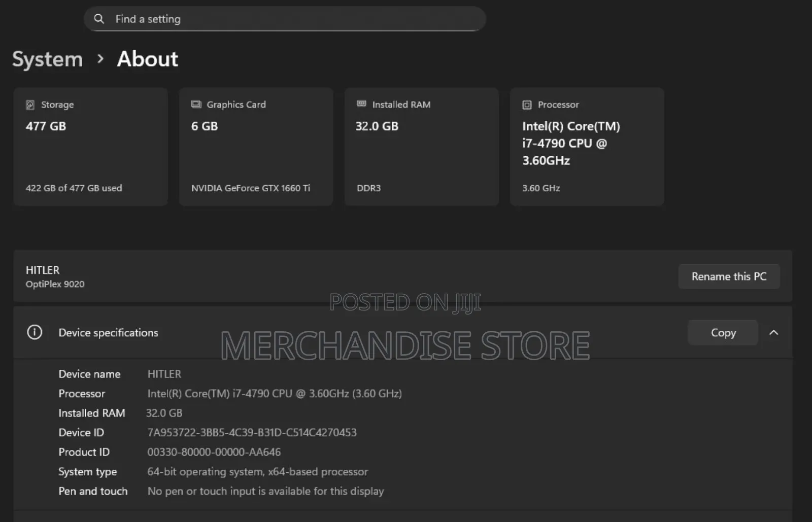Image resolution: width=812 pixels, height=522 pixels.
Task: Open the Storage 477 GB card
Action: pyautogui.click(x=90, y=147)
